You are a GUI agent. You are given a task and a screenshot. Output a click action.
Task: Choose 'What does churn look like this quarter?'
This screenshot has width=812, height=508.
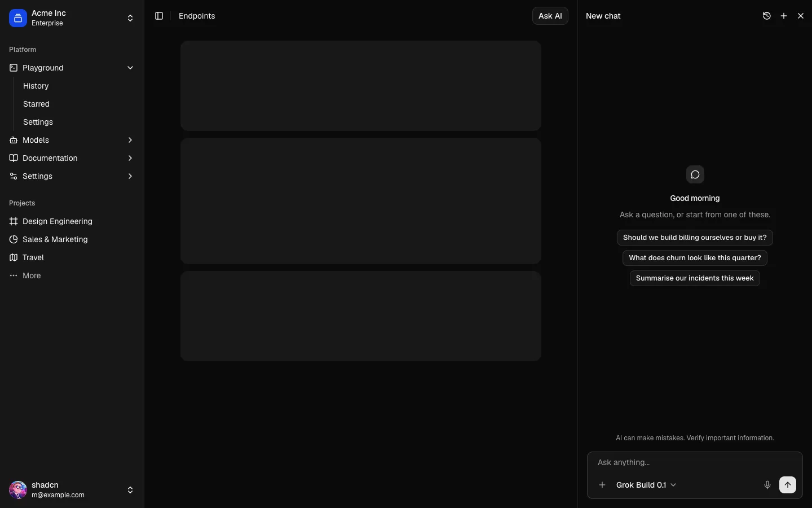click(x=695, y=258)
